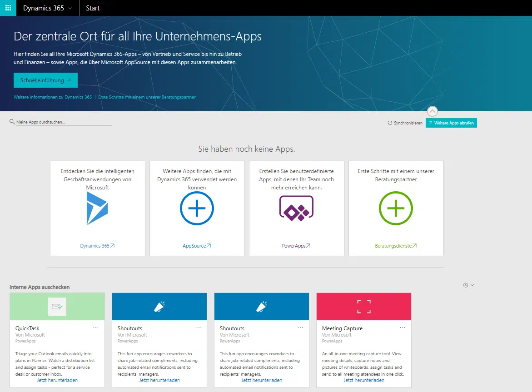This screenshot has width=532, height=392.
Task: Download QuickTask via Jetzt herunterladen
Action: coord(57,381)
